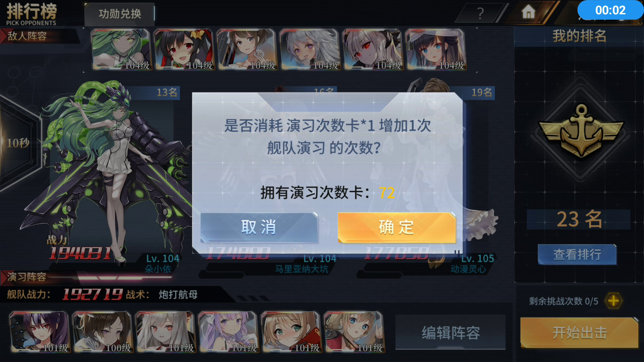Open 编辑阵容 lineup editor
This screenshot has width=644, height=362.
coord(450,333)
